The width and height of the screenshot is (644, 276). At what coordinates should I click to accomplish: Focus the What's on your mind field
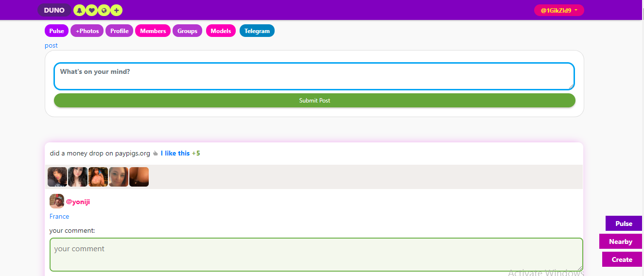(x=314, y=76)
